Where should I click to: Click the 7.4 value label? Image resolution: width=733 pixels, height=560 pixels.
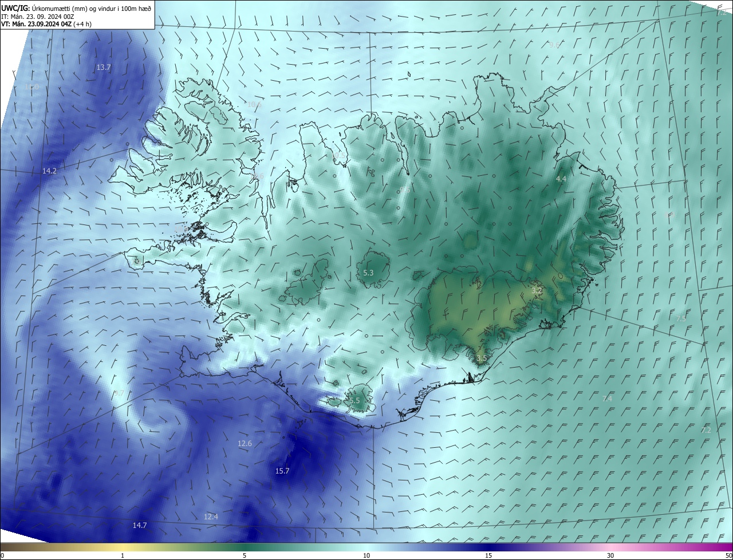pyautogui.click(x=608, y=399)
